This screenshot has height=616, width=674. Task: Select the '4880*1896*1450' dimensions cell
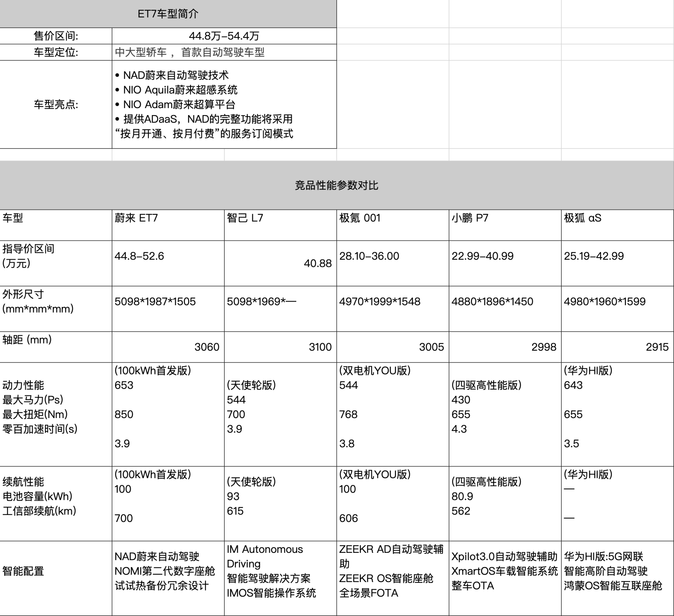click(505, 309)
